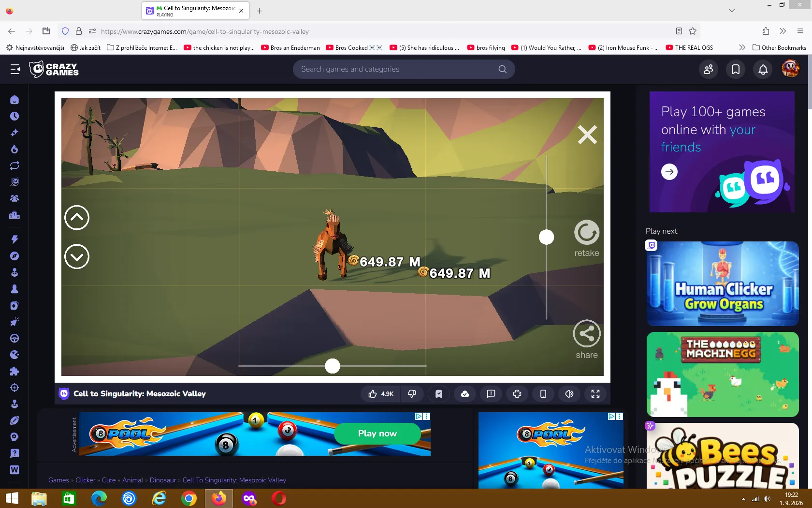Open the Action lightning icon in the sidebar
Screen dimensions: 812x508
14,239
